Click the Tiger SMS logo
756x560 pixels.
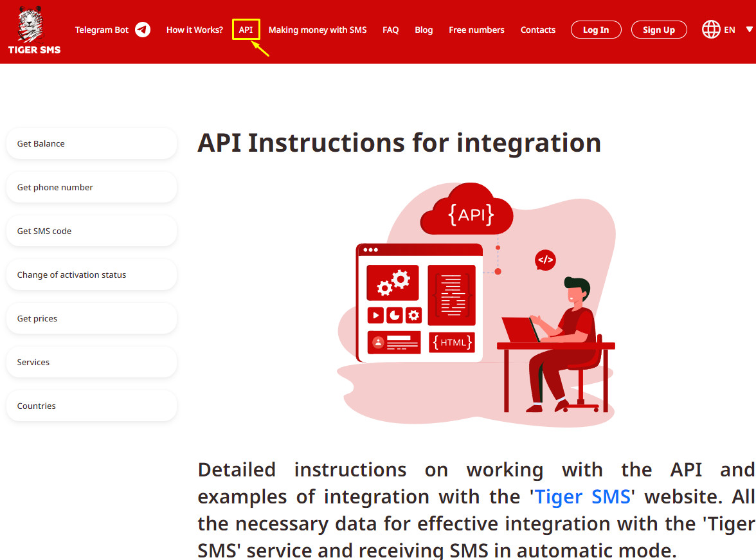point(34,30)
